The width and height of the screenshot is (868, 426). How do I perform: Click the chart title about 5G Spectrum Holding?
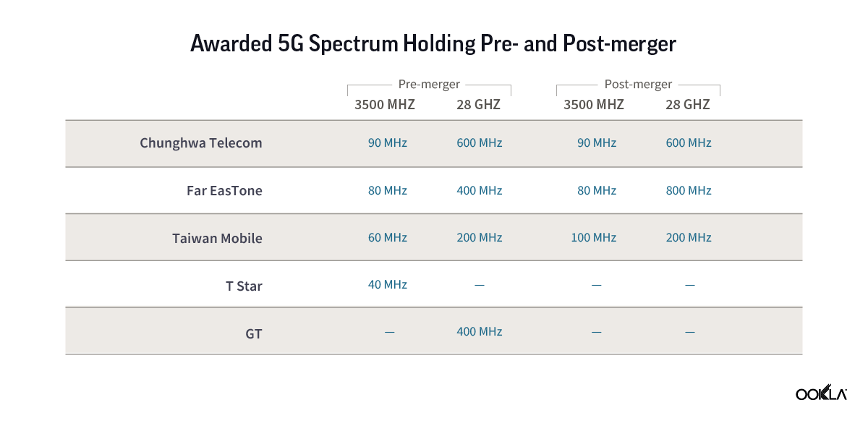click(433, 44)
